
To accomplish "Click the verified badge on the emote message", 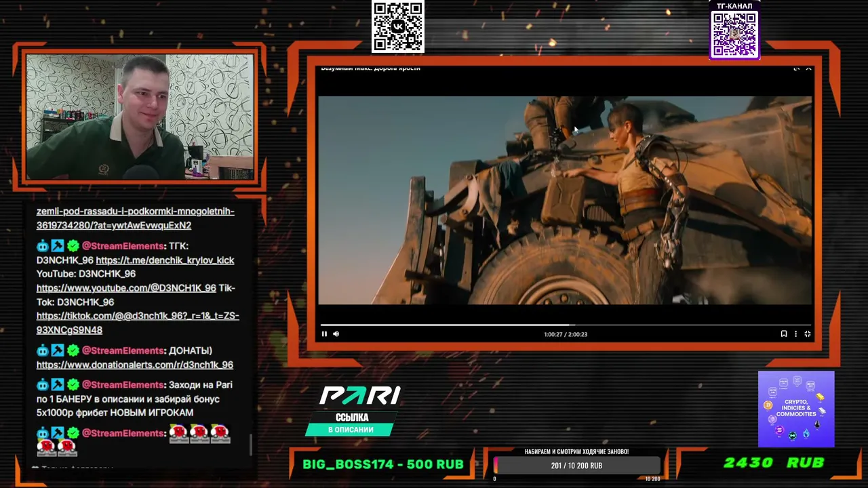I will [x=73, y=433].
